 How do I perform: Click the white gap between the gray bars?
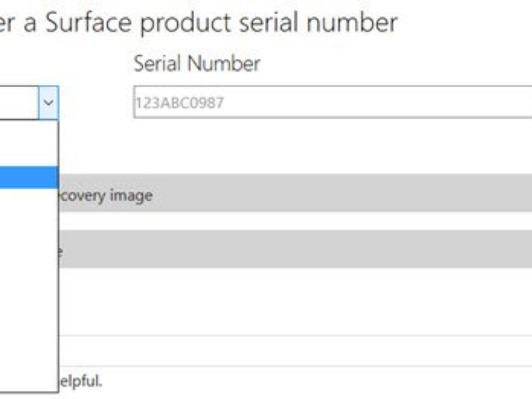coord(293,221)
